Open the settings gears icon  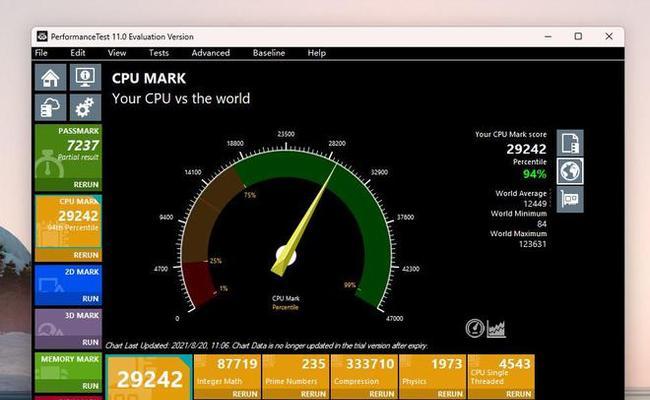coord(85,107)
